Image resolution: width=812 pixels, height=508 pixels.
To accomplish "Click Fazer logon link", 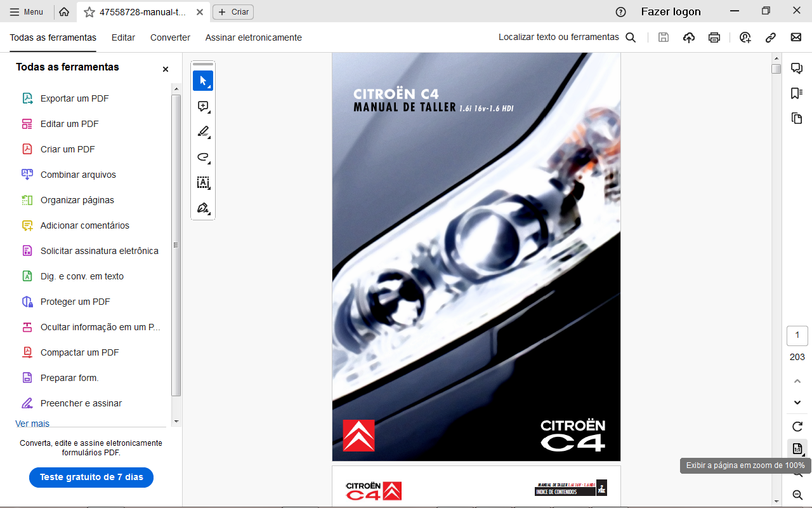I will (x=671, y=11).
